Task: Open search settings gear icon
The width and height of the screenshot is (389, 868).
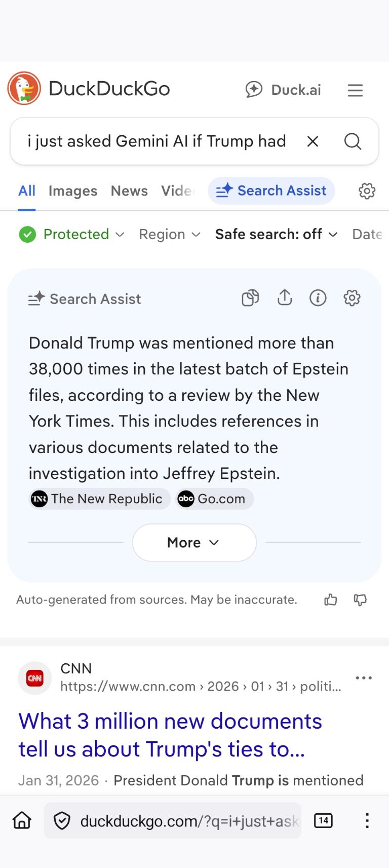Action: click(x=367, y=191)
